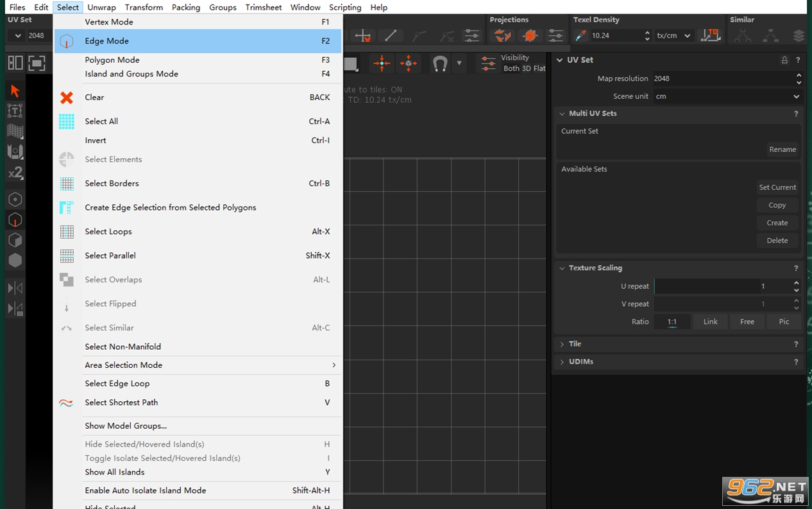Click the Similar layers stack icon

point(799,36)
